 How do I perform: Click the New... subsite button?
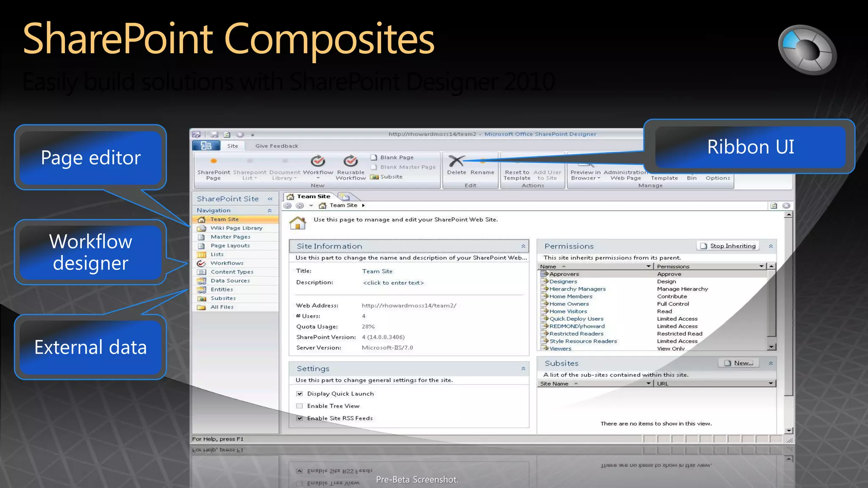click(739, 363)
